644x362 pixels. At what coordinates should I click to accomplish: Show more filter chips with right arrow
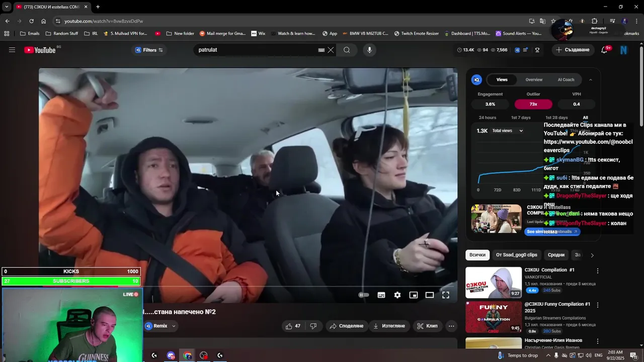(x=592, y=255)
